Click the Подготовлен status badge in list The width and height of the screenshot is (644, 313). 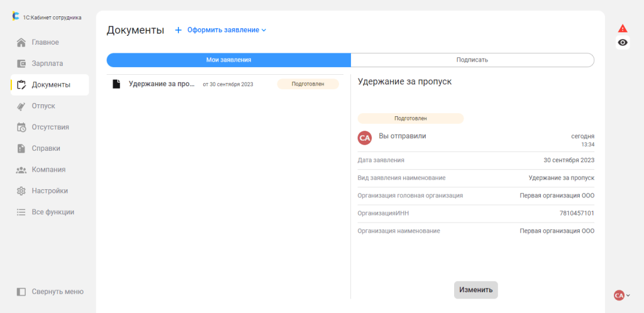(x=308, y=84)
